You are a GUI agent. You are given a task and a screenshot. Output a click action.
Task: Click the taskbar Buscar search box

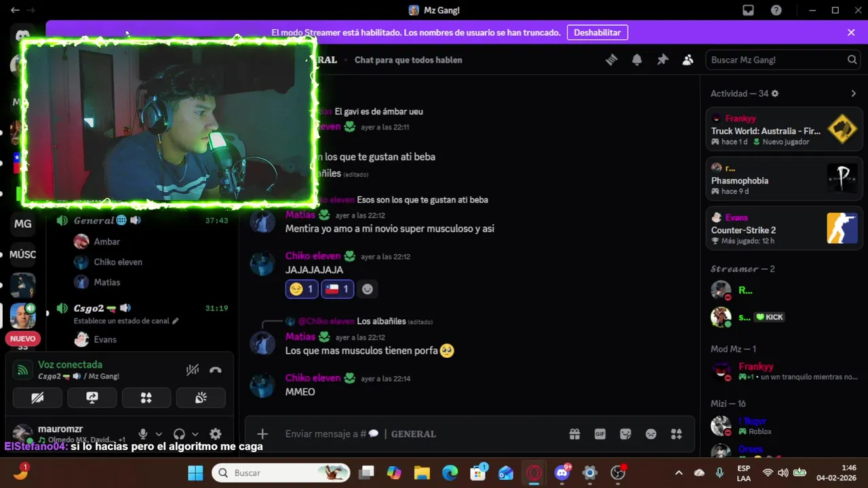coord(281,472)
